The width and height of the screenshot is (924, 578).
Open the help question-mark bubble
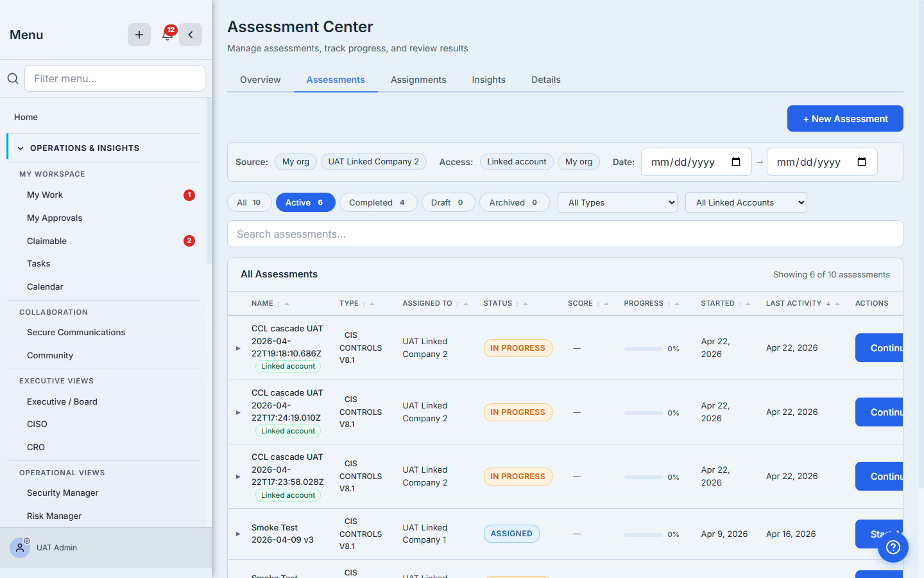pyautogui.click(x=893, y=547)
